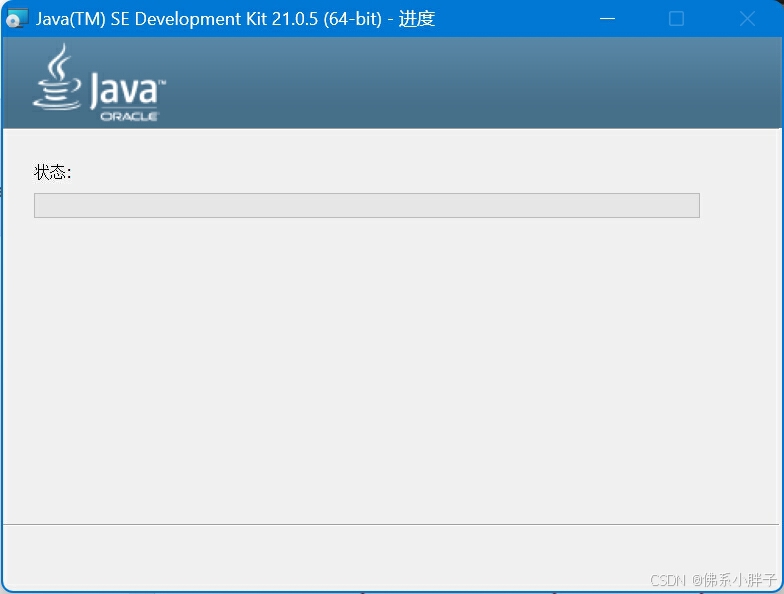784x594 pixels.
Task: Click the installer icon in the title bar
Action: point(16,19)
